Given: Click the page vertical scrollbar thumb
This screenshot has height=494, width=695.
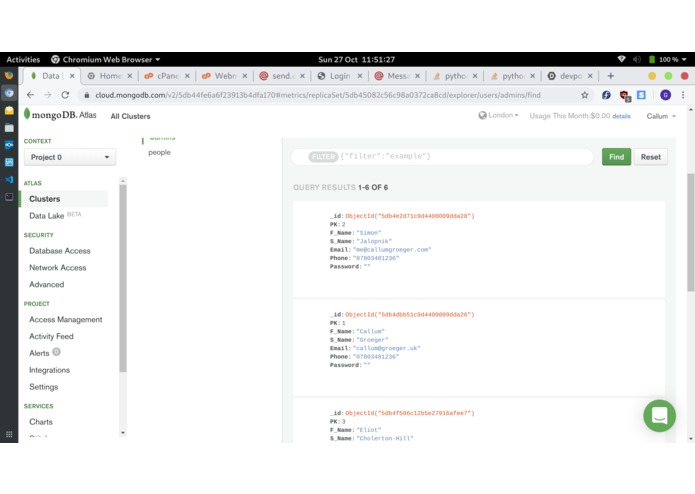Looking at the screenshot, I should [x=691, y=232].
